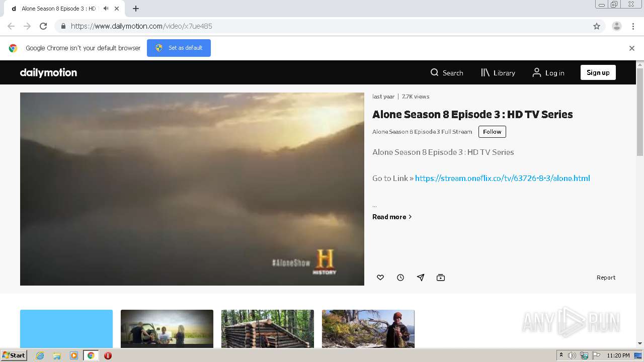Reload the page
The height and width of the screenshot is (362, 644).
(x=43, y=26)
